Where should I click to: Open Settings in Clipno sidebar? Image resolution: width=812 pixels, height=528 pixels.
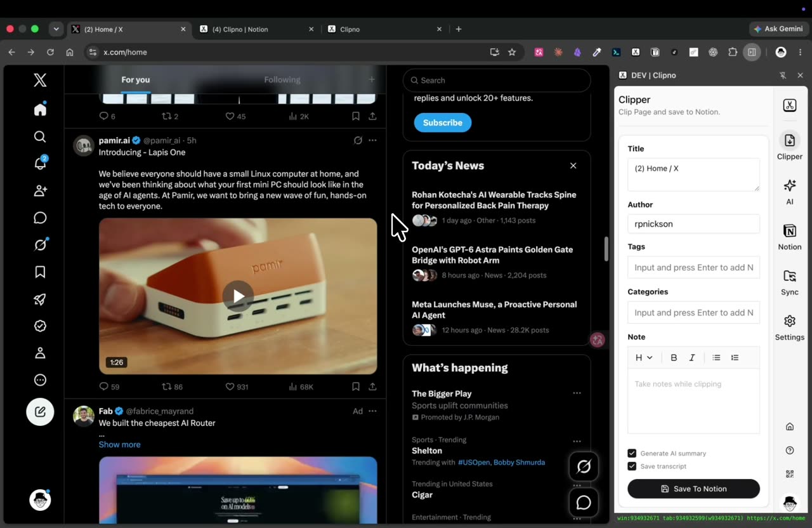click(790, 327)
